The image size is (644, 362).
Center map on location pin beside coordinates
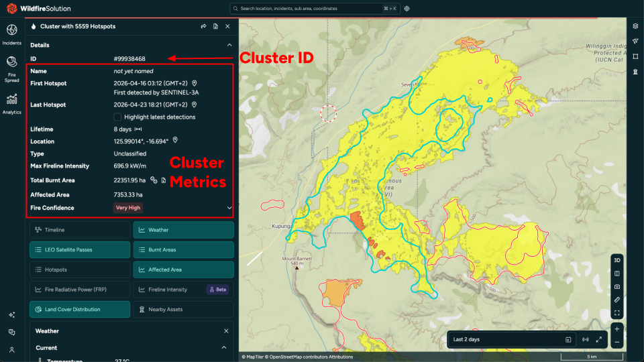coord(175,140)
